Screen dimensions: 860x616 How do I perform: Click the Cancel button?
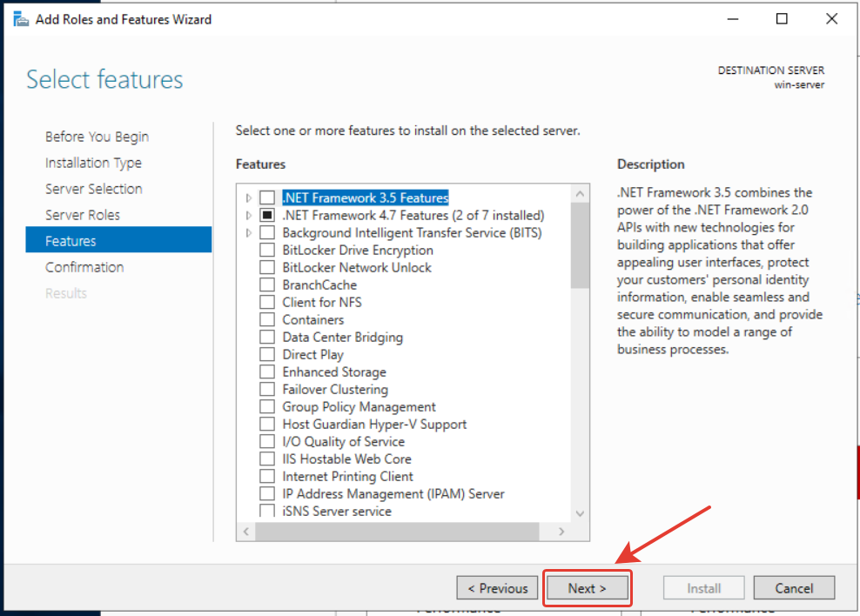coord(794,588)
